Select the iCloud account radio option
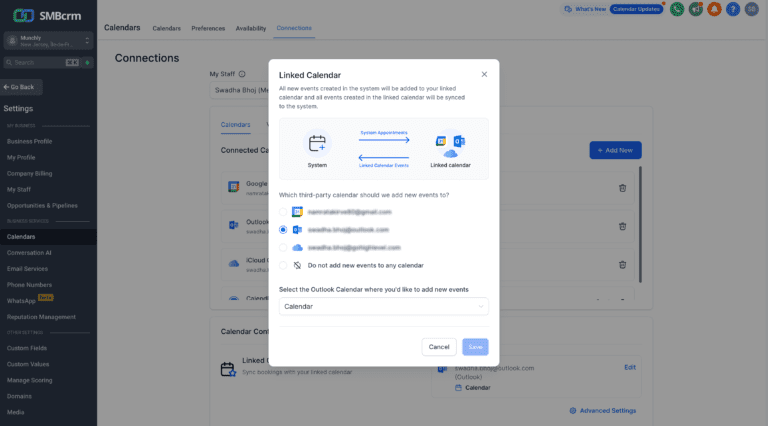The image size is (768, 426). click(x=283, y=248)
